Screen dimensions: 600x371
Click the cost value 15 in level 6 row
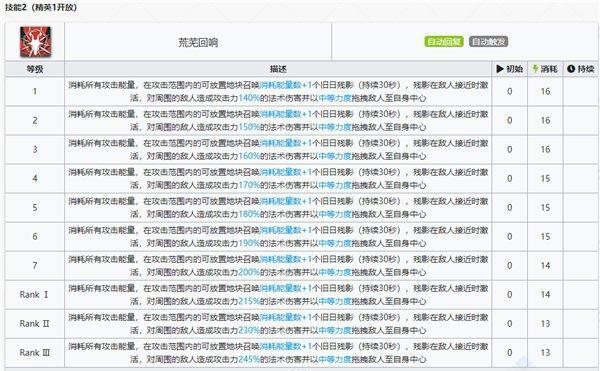(x=545, y=237)
